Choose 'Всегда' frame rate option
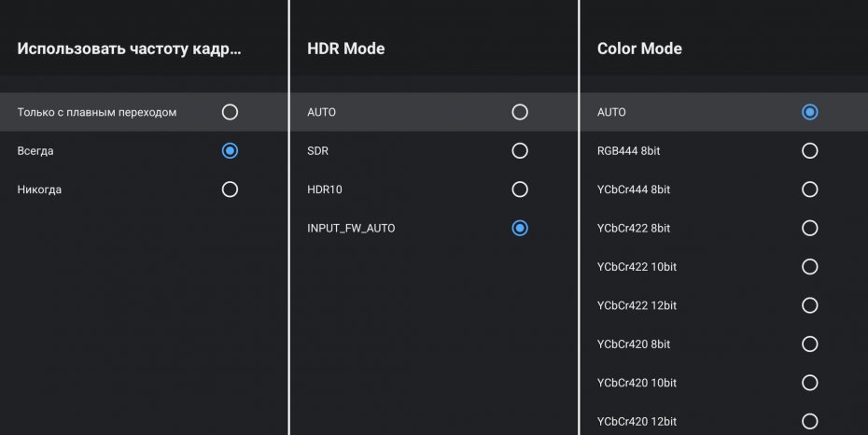 pyautogui.click(x=230, y=150)
